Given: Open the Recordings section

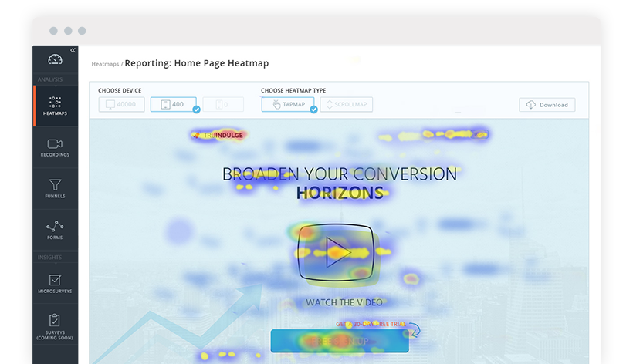Looking at the screenshot, I should click(x=56, y=147).
